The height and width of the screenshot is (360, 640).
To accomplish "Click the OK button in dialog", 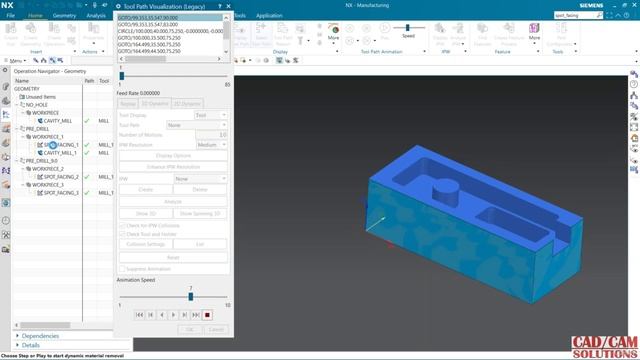I will pos(190,329).
